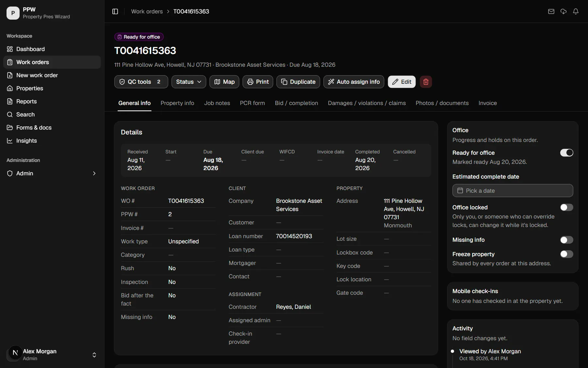
Task: Select the General info tab
Action: (x=134, y=103)
